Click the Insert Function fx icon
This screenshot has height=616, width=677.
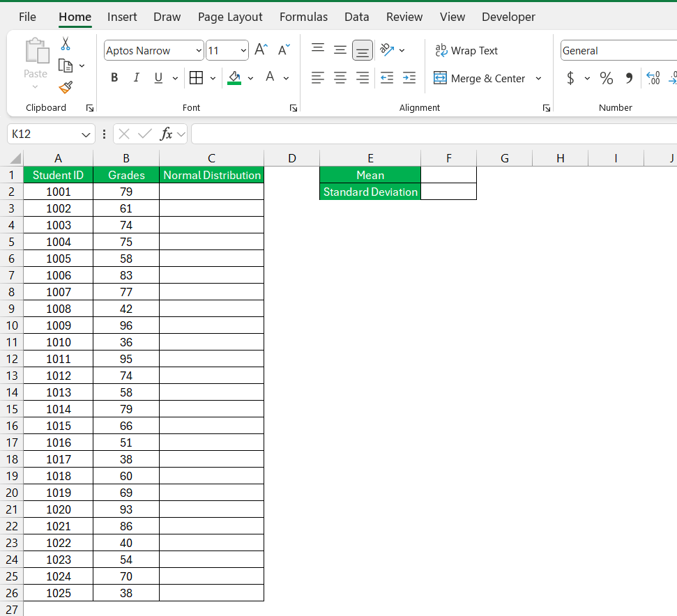[166, 134]
